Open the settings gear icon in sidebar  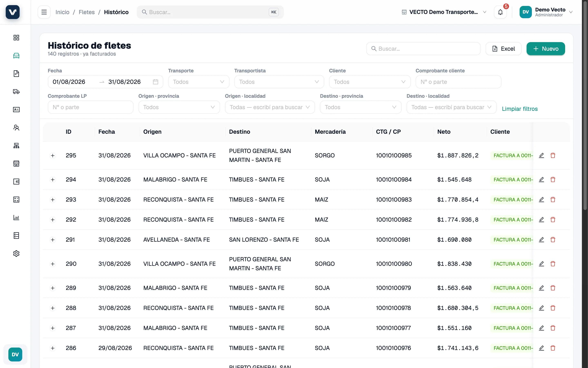(x=16, y=253)
